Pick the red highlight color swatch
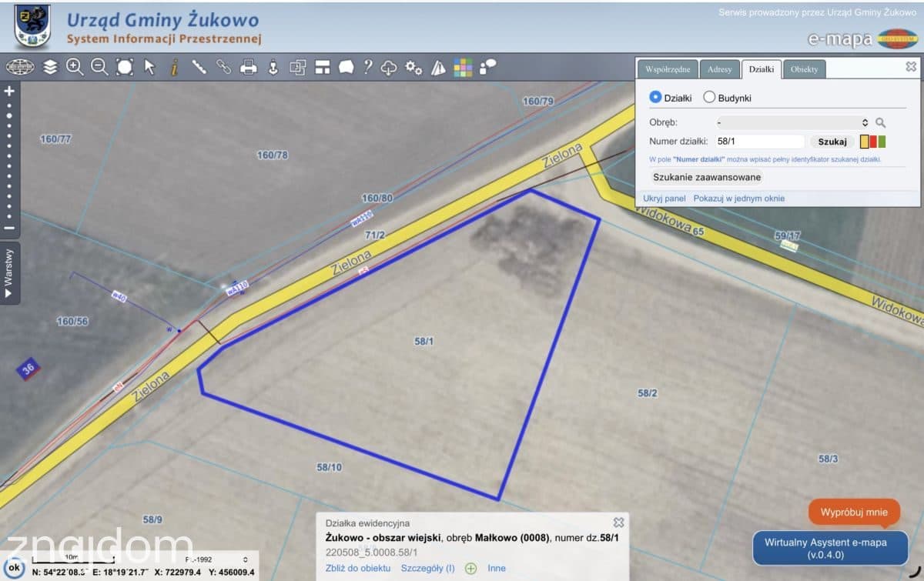Screen dimensions: 924x581 pyautogui.click(x=873, y=142)
